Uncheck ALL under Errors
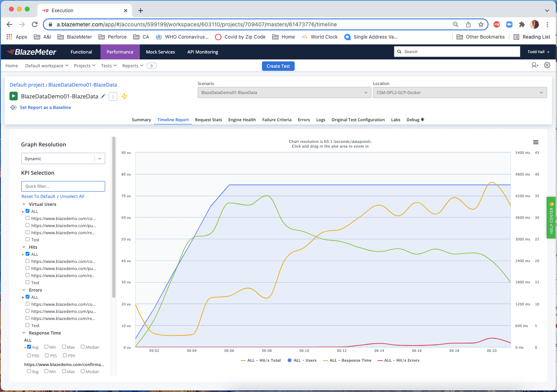The height and width of the screenshot is (392, 557). [28, 297]
